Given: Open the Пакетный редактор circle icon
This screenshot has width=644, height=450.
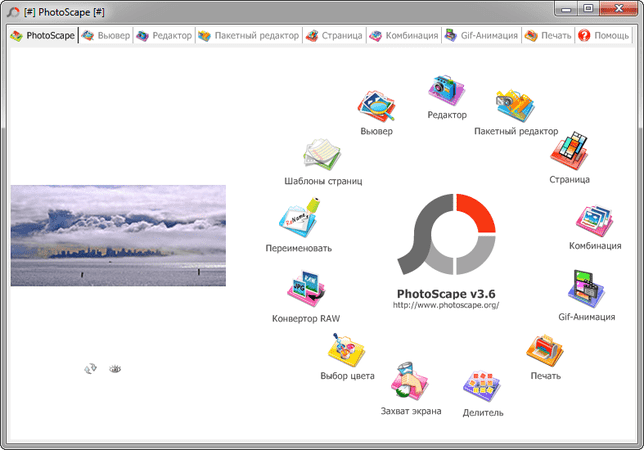Looking at the screenshot, I should click(516, 106).
